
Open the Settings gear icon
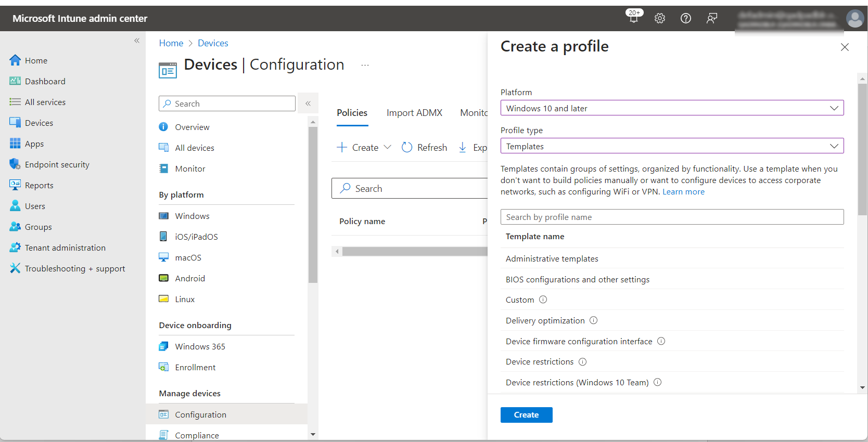(x=660, y=18)
